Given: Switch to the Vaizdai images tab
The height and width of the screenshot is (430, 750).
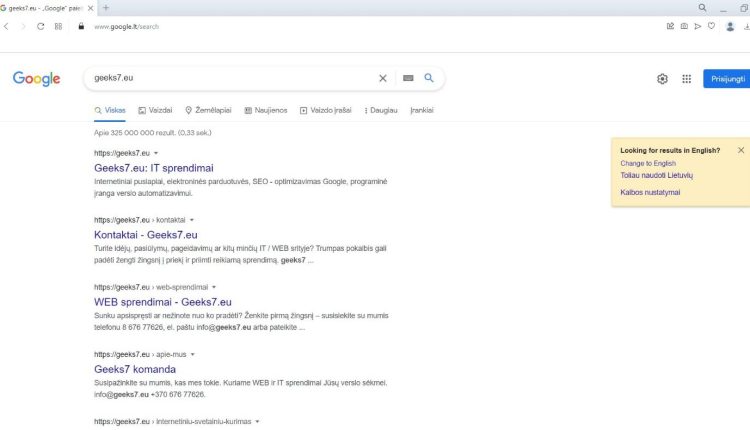Looking at the screenshot, I should (155, 110).
